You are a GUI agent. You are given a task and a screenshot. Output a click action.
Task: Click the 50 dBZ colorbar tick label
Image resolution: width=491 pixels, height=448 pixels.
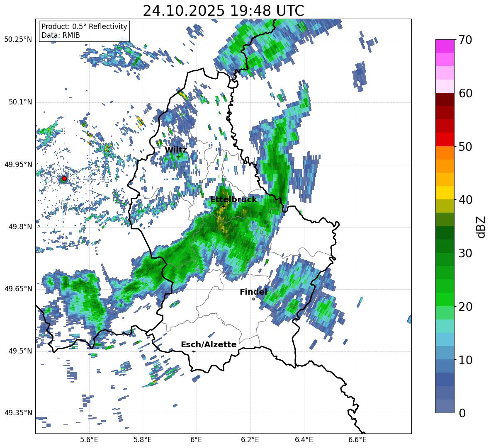click(465, 146)
